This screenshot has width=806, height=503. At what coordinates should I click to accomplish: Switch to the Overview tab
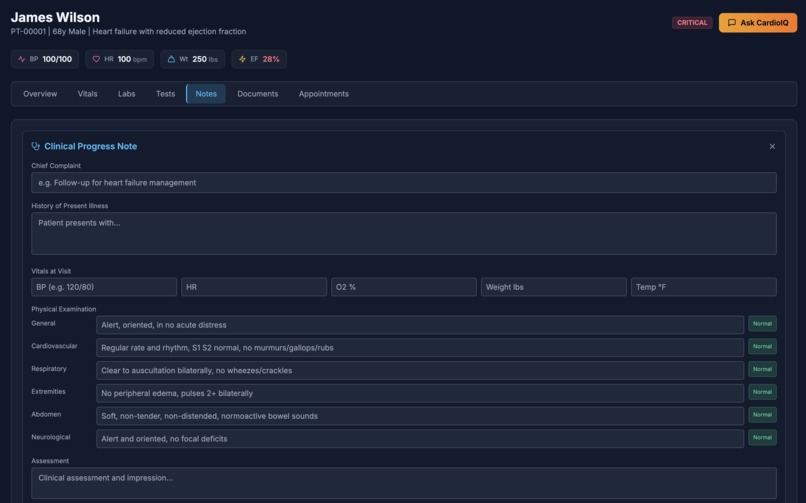(x=40, y=94)
